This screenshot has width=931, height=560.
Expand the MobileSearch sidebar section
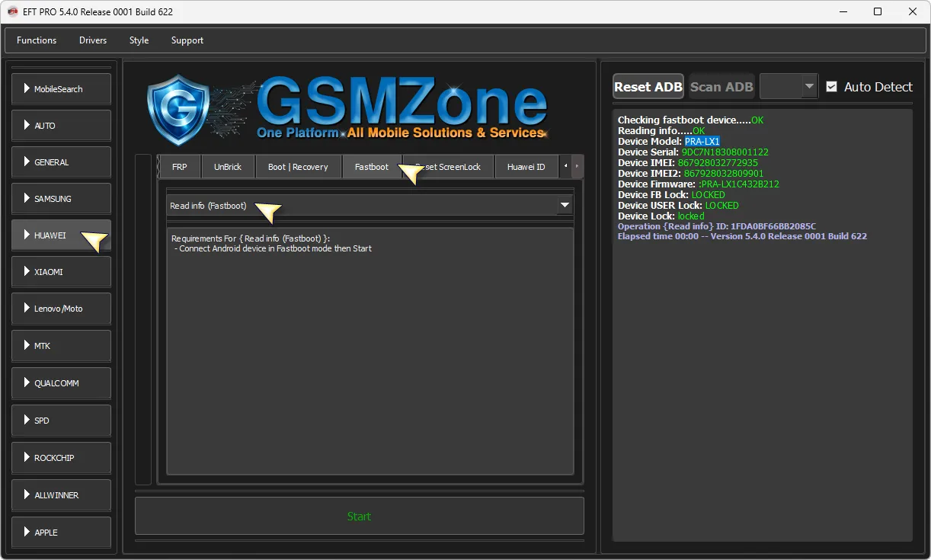(x=61, y=89)
